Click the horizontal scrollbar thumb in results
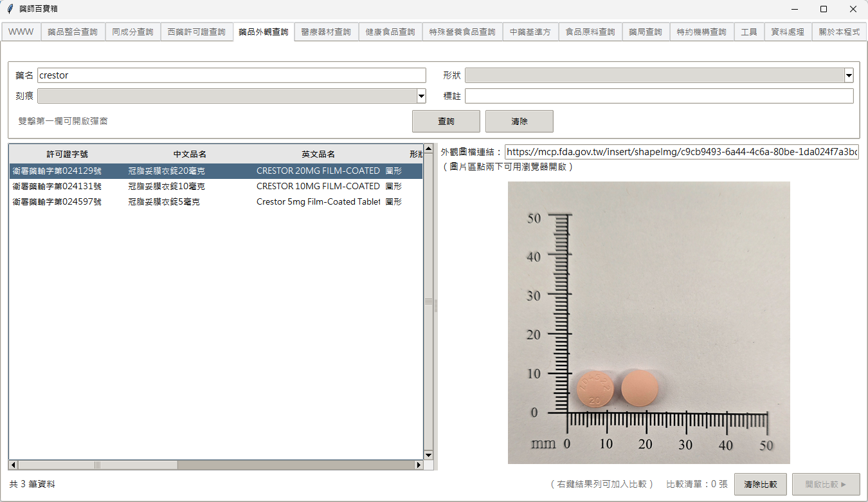Screen dimensions: 868x502 pyautogui.click(x=98, y=465)
